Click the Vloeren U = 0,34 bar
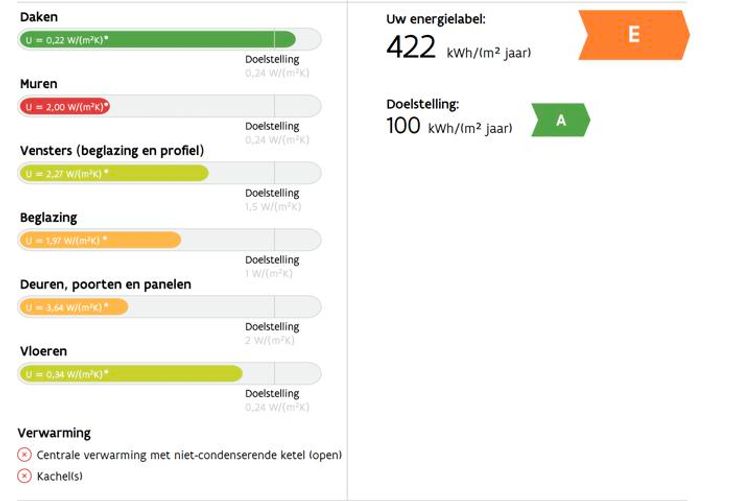The height and width of the screenshot is (501, 736). pyautogui.click(x=131, y=374)
